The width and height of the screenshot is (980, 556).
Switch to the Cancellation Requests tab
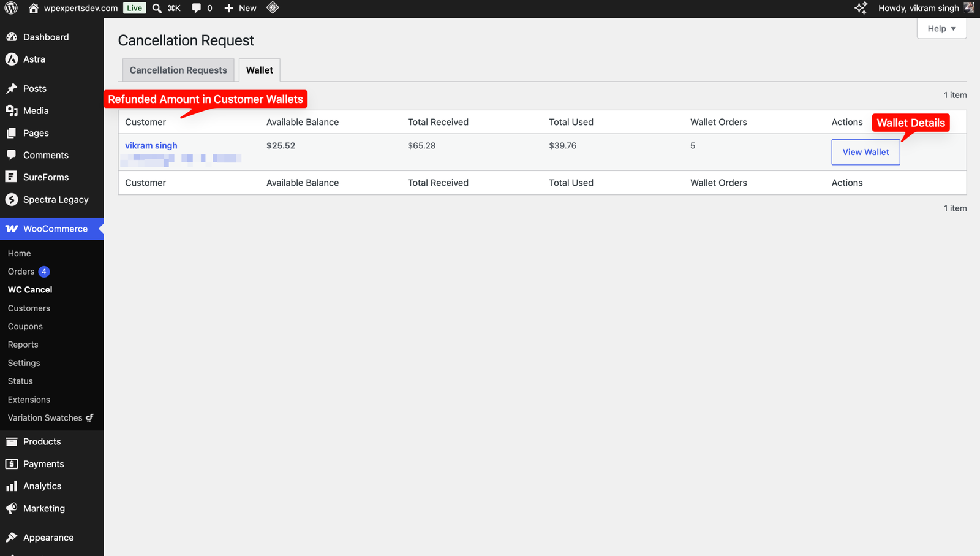(x=178, y=70)
